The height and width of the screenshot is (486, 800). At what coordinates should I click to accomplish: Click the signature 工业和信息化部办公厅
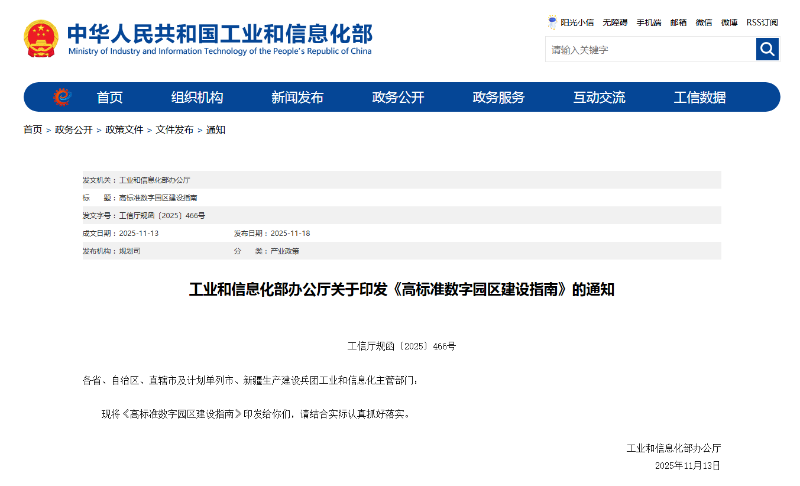point(673,448)
